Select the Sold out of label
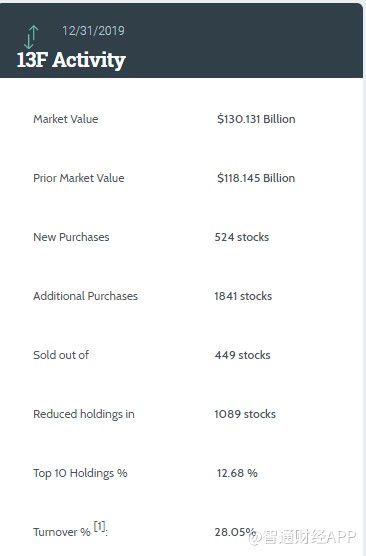The image size is (366, 556). [x=61, y=355]
